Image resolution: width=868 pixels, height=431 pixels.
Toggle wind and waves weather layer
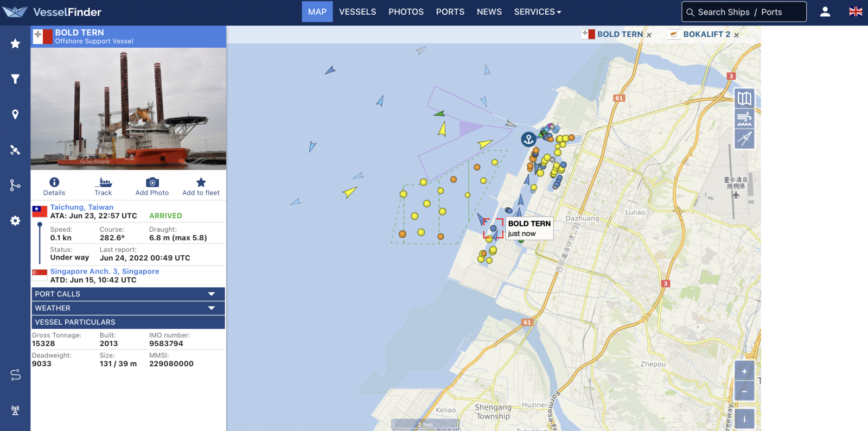click(744, 118)
